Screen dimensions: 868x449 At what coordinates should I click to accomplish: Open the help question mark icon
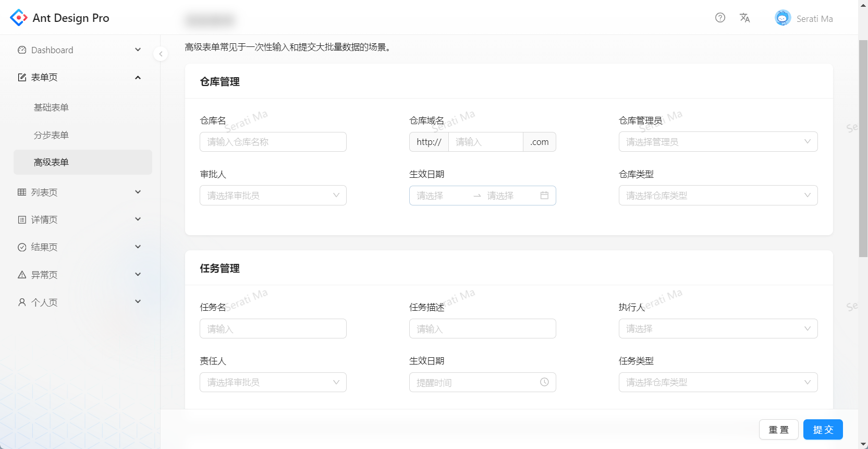point(720,18)
